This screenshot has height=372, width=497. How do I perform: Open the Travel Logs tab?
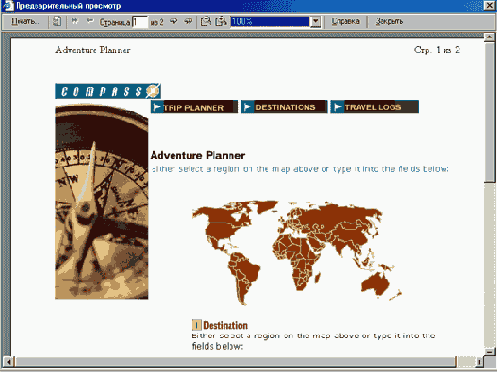click(x=374, y=107)
